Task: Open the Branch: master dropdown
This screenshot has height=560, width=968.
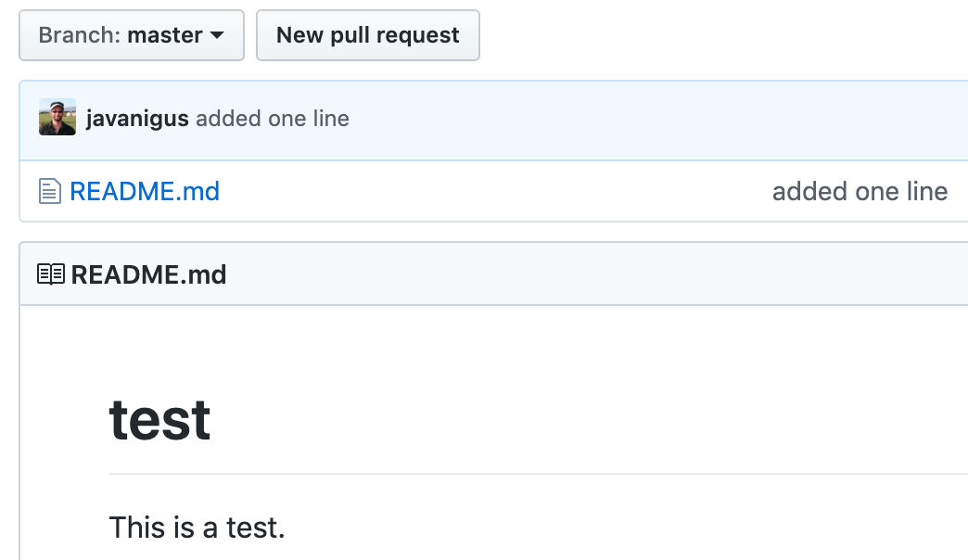Action: pos(132,35)
